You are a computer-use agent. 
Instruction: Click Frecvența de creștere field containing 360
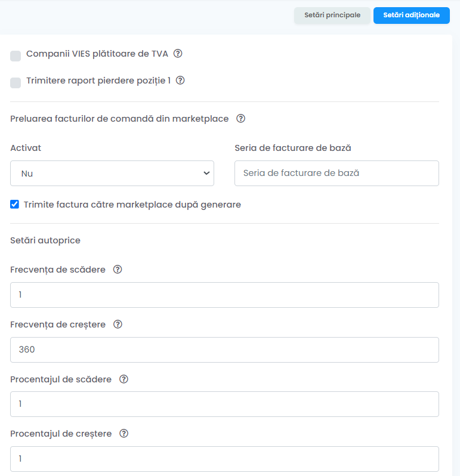point(224,350)
